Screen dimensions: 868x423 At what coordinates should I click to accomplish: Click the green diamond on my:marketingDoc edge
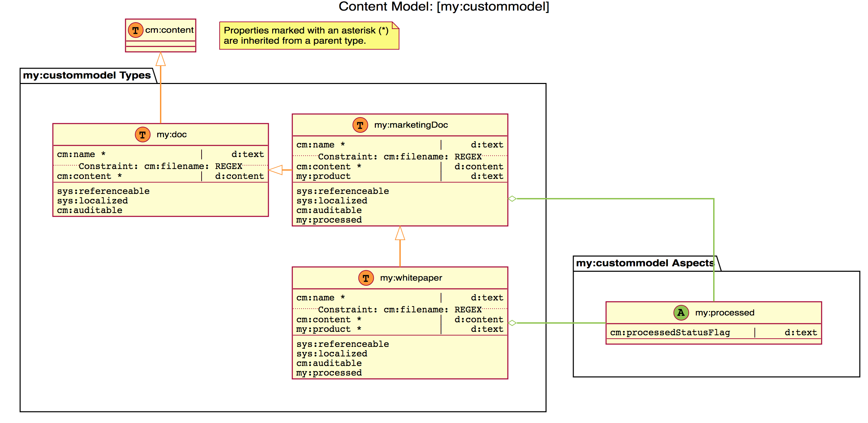(x=512, y=199)
